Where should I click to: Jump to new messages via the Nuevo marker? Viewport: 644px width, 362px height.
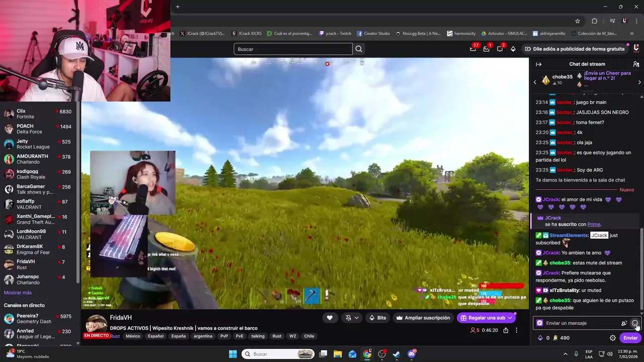[626, 190]
